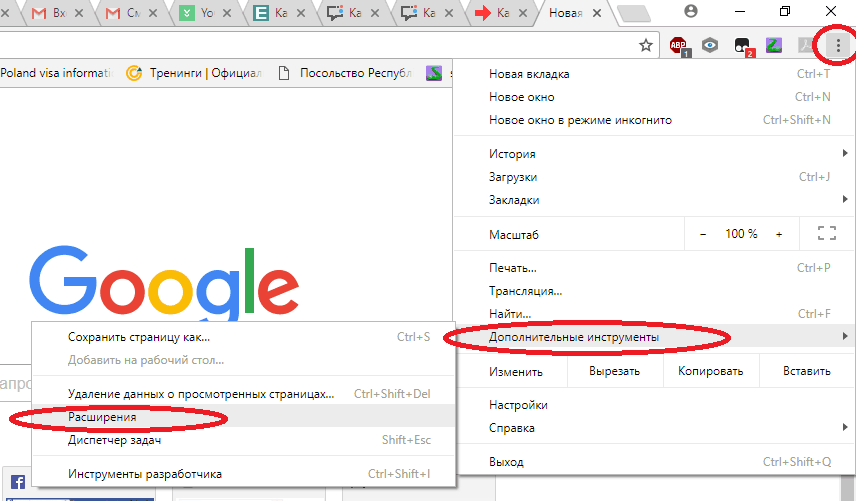Open the Chrome three-dot menu button
This screenshot has width=856, height=501.
pos(837,45)
